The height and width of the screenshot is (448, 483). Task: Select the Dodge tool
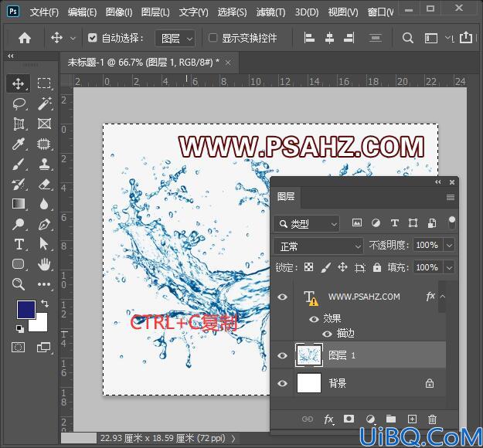(19, 224)
